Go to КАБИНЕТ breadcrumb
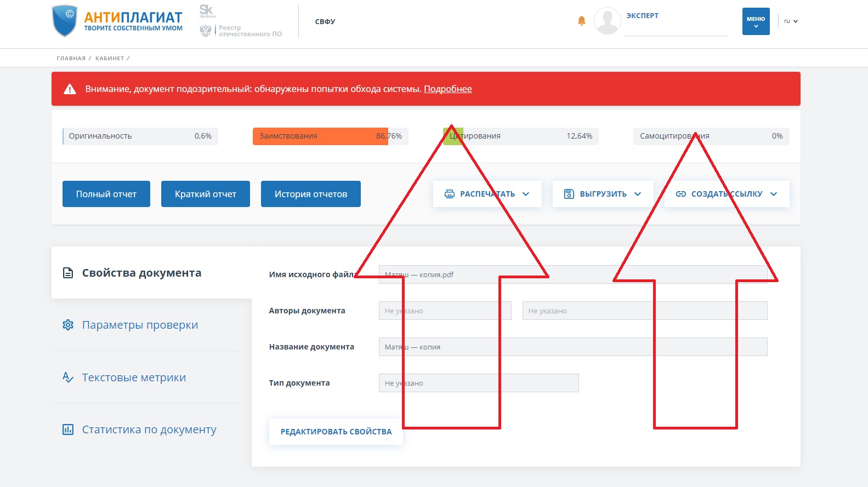This screenshot has width=868, height=487. [x=110, y=58]
